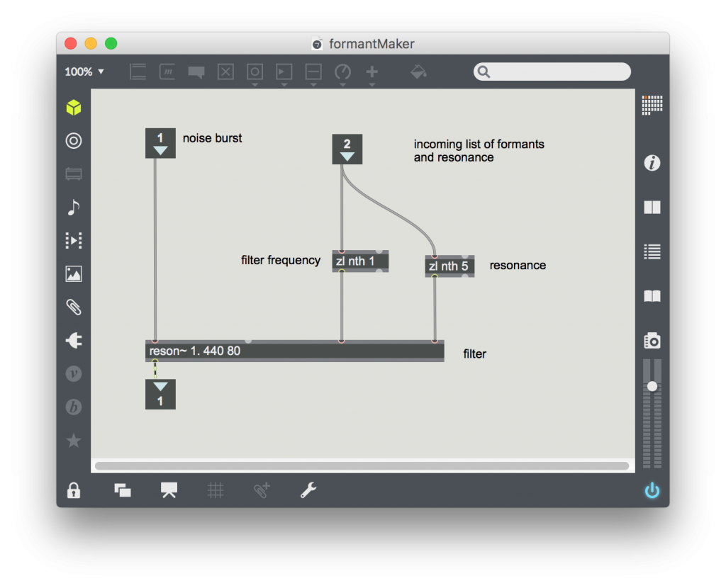Open the inspector info icon

tap(652, 164)
